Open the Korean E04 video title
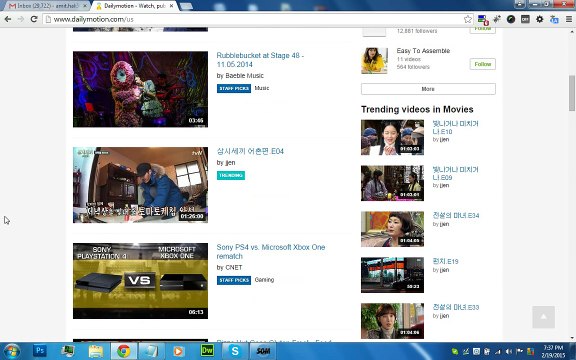Image resolution: width=576 pixels, height=360 pixels. (250, 151)
